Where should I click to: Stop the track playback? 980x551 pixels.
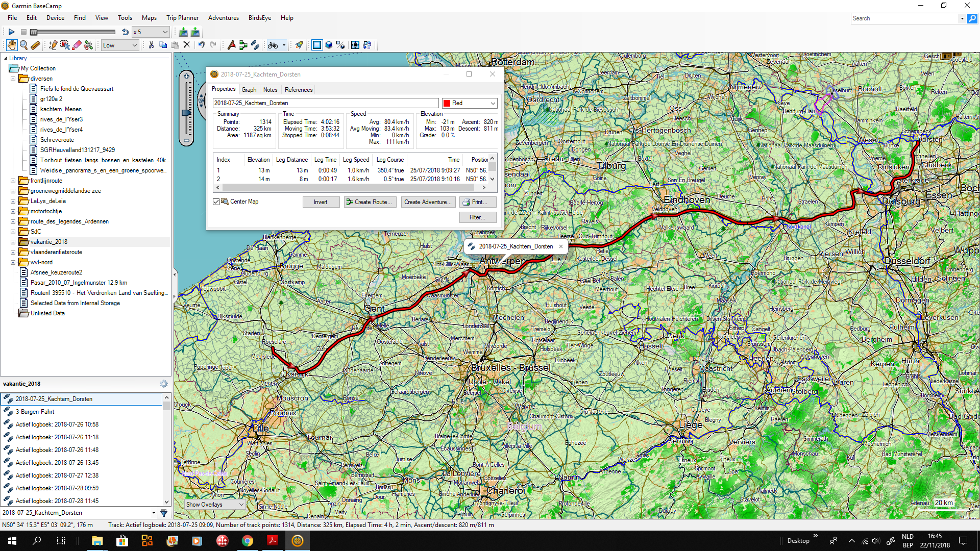point(23,32)
